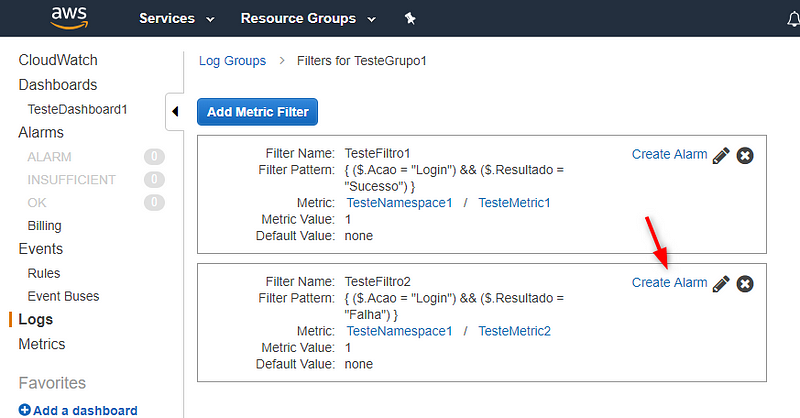Delete TesteFiltro2 with the X icon
Screen dimensions: 800x418
745,283
